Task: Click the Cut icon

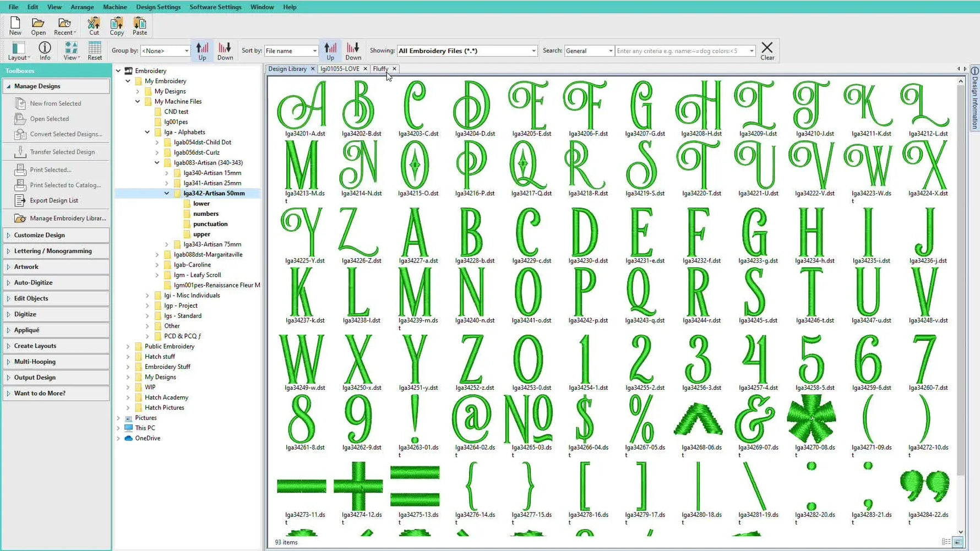Action: [x=94, y=26]
